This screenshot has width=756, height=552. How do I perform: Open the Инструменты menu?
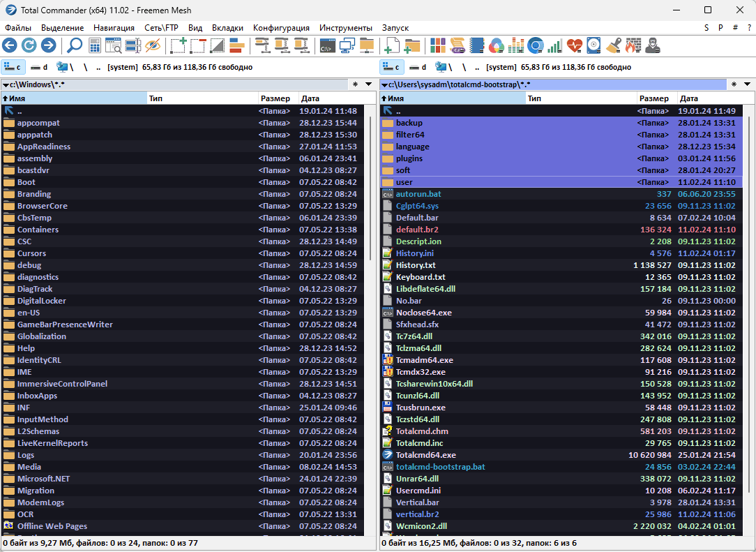(x=345, y=28)
